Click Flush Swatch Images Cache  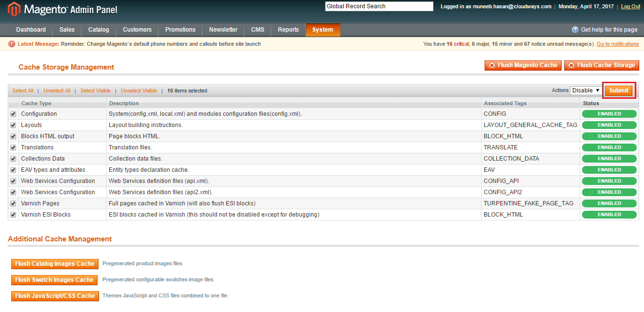coord(54,280)
